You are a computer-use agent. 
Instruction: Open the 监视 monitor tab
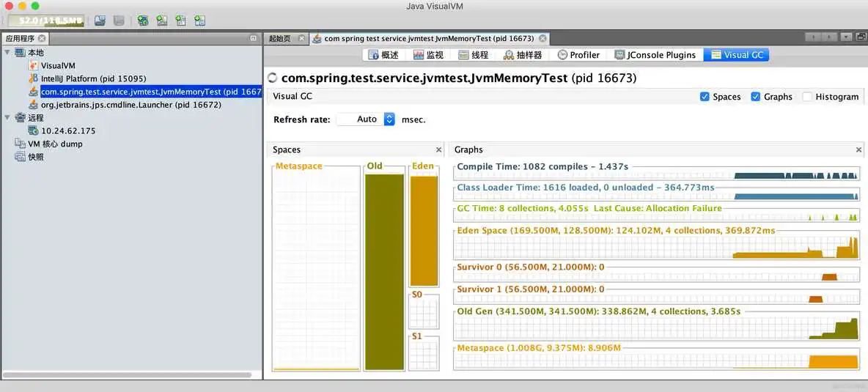pos(428,55)
